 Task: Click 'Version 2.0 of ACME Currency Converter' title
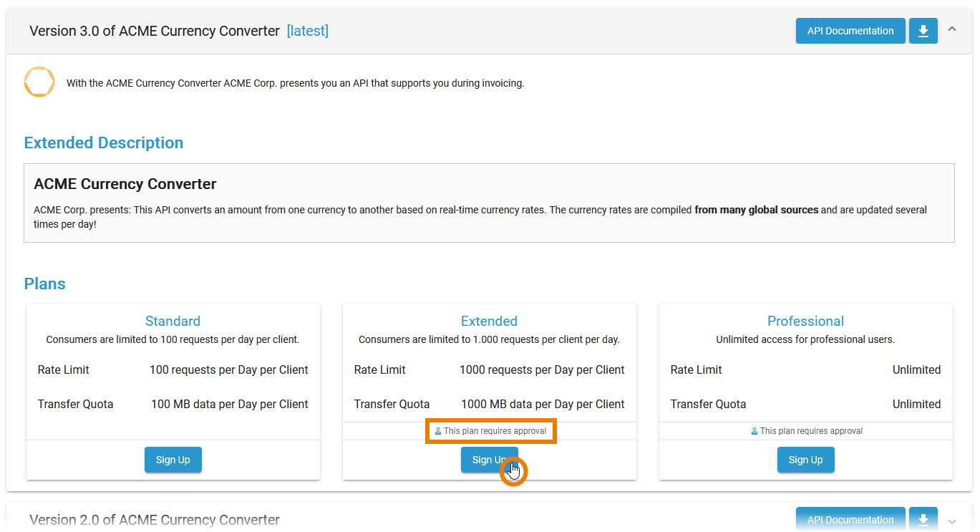click(x=155, y=520)
